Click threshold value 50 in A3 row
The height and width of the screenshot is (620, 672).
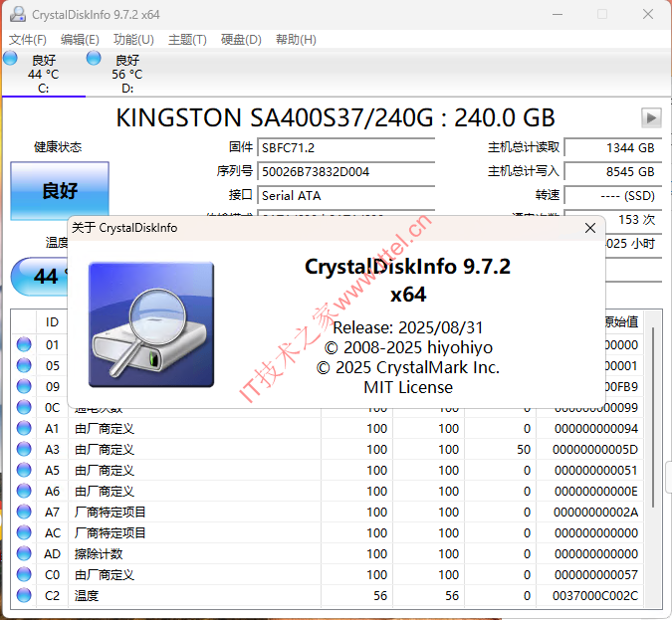[524, 450]
